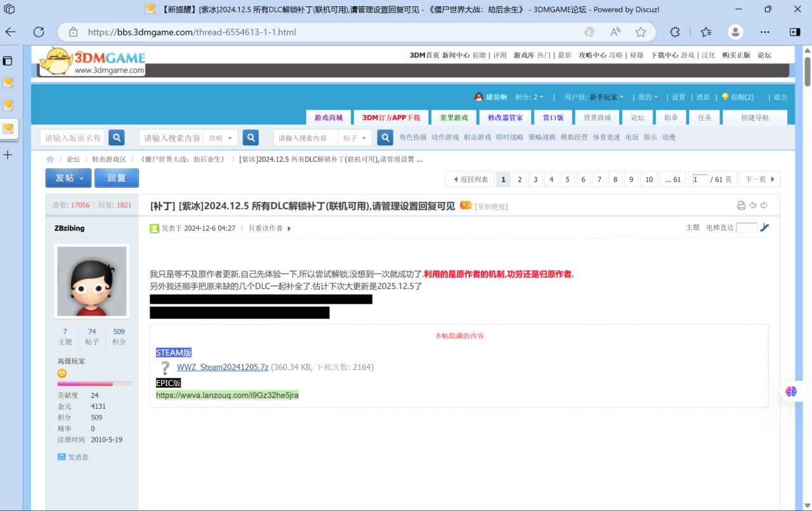Screen dimensions: 812x511
Task: Expand the 我的 dropdown menu
Action: [x=648, y=97]
